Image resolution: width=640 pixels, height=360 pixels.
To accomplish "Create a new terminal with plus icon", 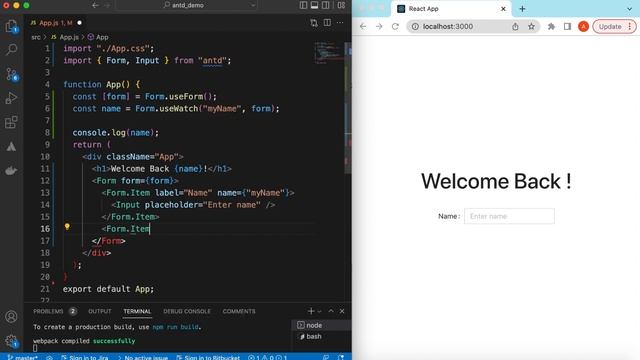I will pyautogui.click(x=311, y=311).
